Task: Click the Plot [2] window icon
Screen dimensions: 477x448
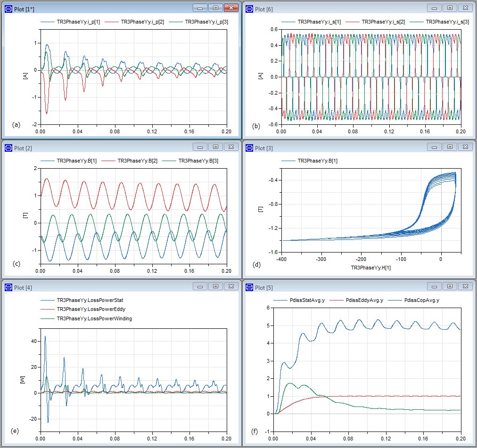Action: 8,148
